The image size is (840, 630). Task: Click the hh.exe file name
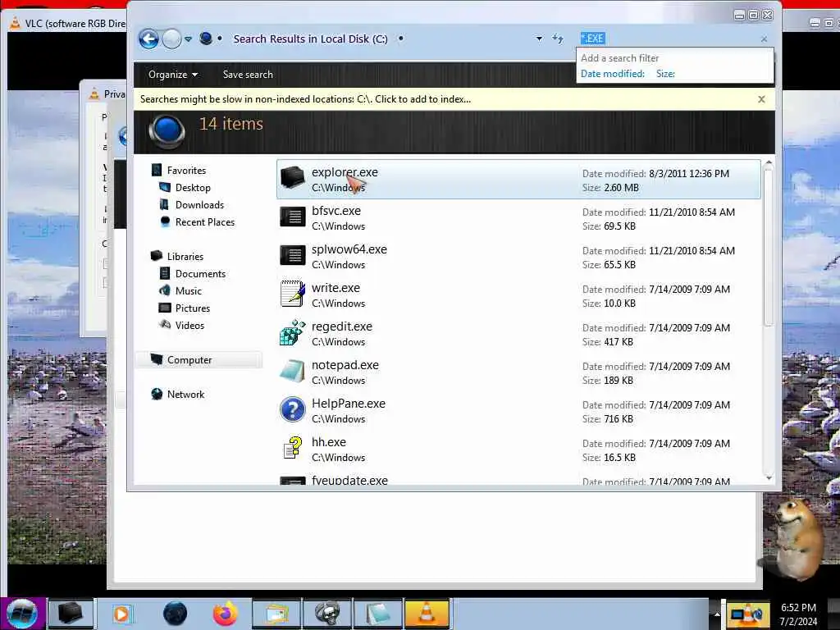pos(328,442)
